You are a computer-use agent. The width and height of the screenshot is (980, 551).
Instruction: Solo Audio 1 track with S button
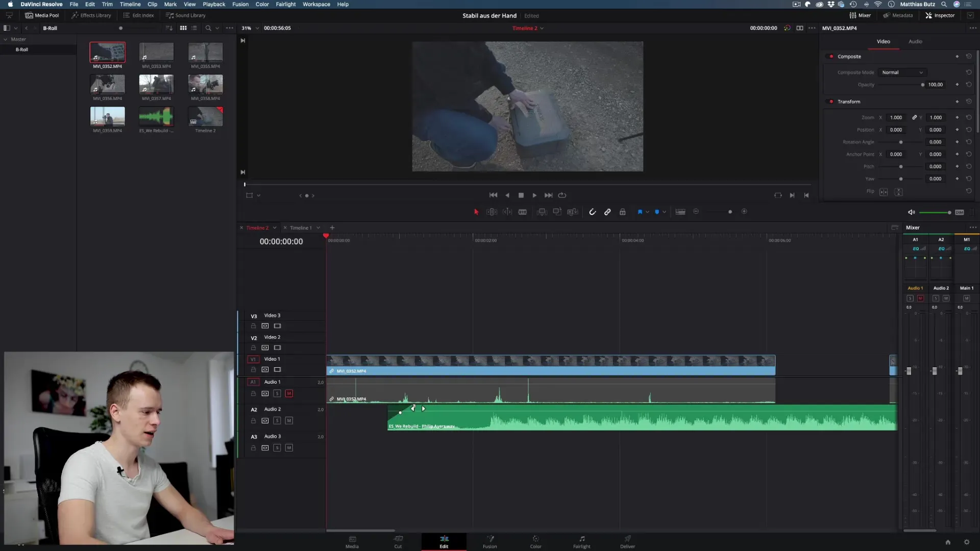pos(277,393)
